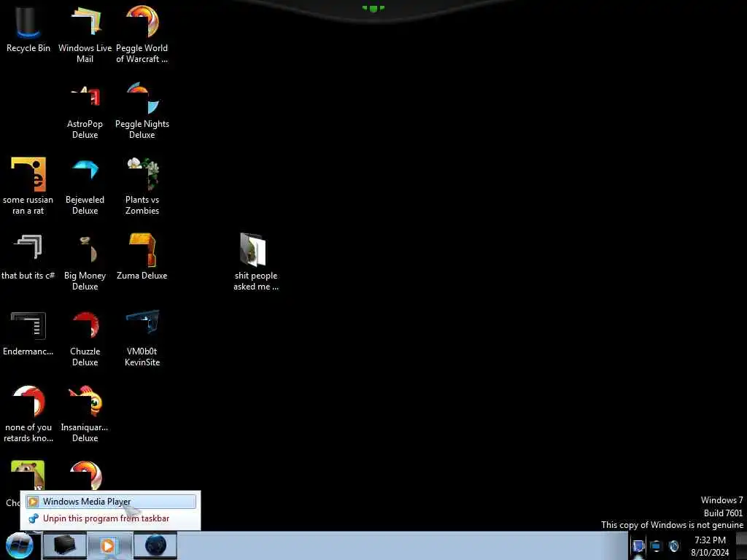Click the green indicator at top center
The height and width of the screenshot is (560, 747).
coord(373,9)
